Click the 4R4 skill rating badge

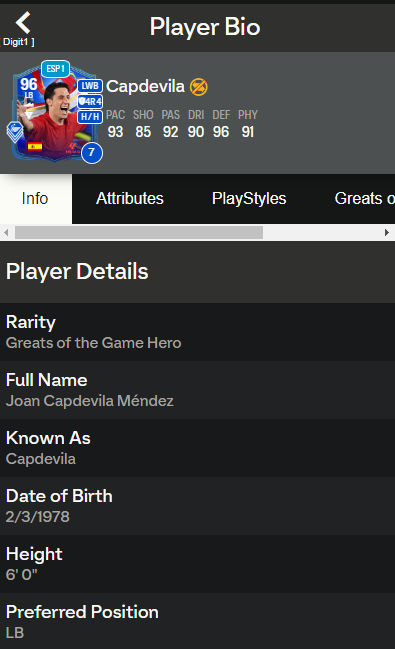(x=90, y=101)
